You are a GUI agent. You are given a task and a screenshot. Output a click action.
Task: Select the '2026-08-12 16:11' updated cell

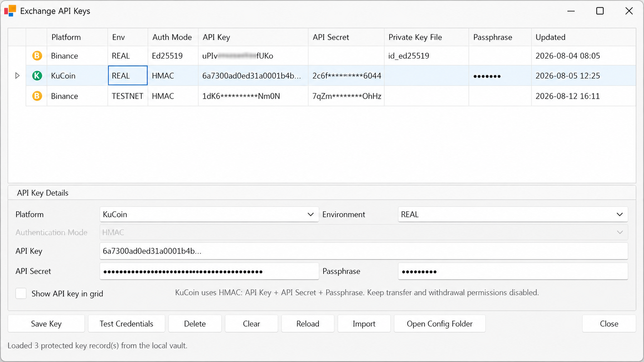[584, 96]
